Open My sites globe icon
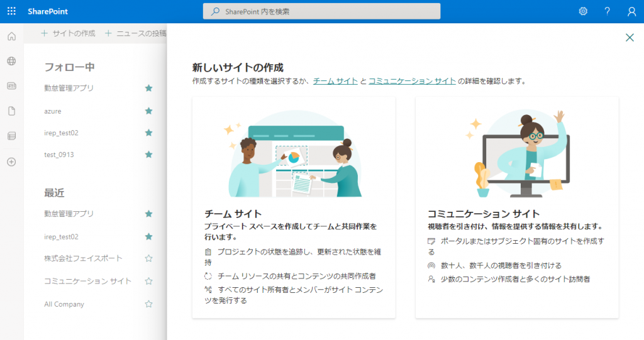Screen dimensions: 644x340 click(11, 61)
